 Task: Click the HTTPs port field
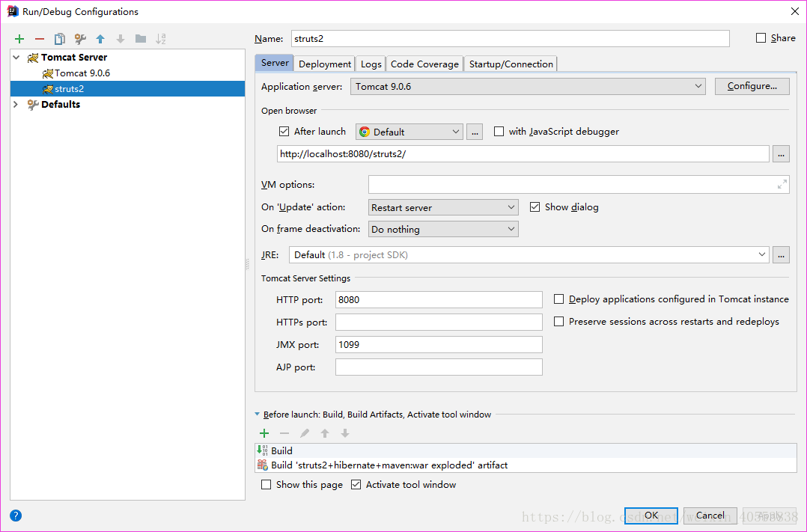point(439,322)
